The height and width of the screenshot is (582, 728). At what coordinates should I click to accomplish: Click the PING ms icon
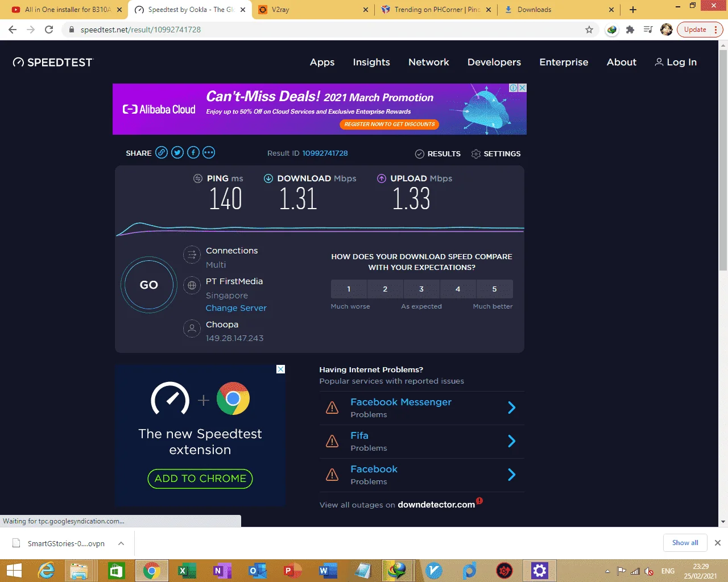pos(198,178)
